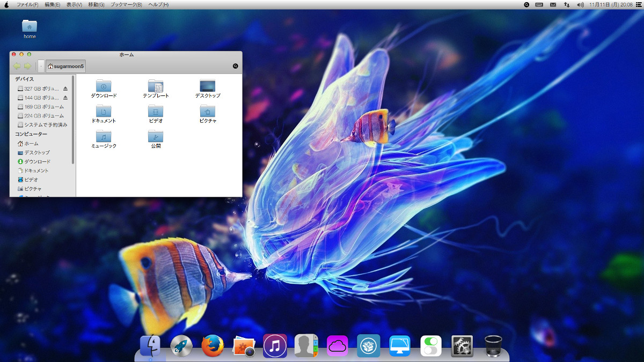Open the green toggle switches dock icon
The image size is (644, 362).
pyautogui.click(x=431, y=346)
